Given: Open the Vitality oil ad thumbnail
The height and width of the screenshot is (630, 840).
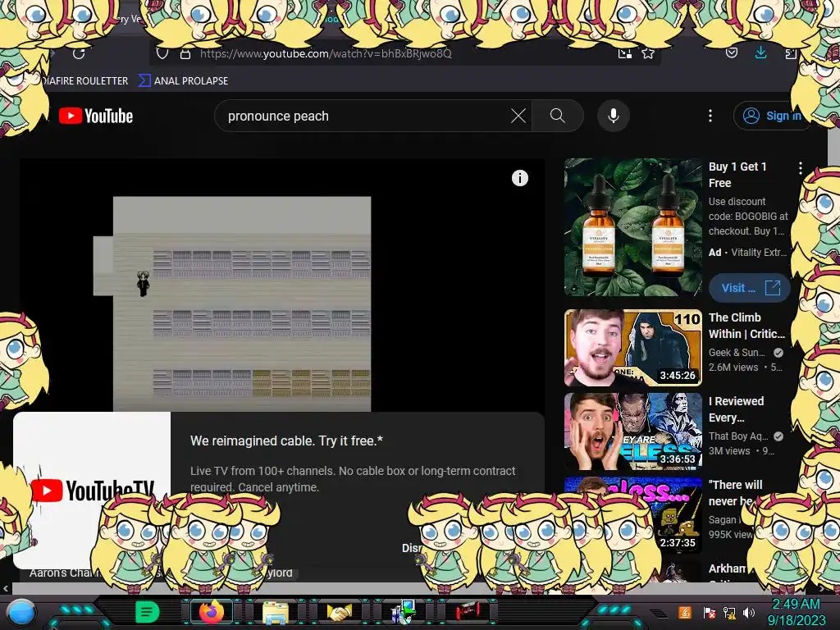Looking at the screenshot, I should (x=632, y=227).
